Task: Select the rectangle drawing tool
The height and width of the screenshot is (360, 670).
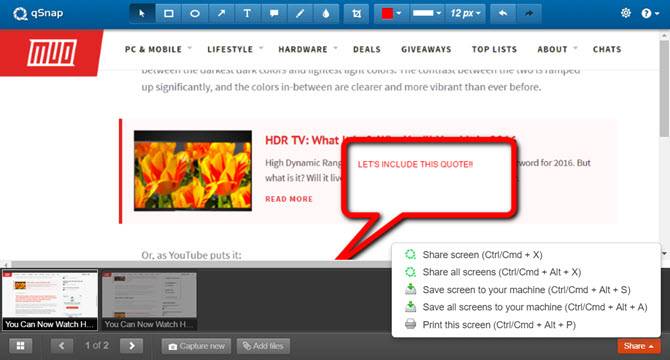Action: point(169,13)
